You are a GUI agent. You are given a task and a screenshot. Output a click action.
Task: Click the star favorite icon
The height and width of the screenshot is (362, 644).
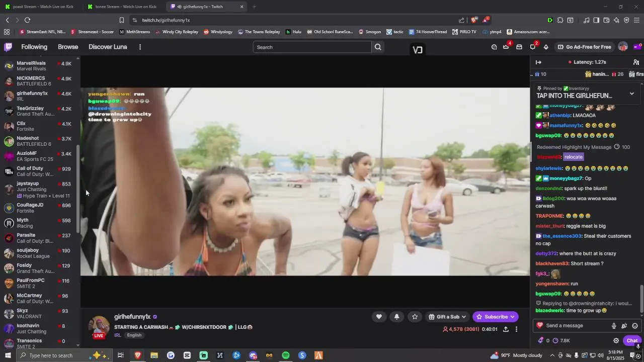[415, 316]
